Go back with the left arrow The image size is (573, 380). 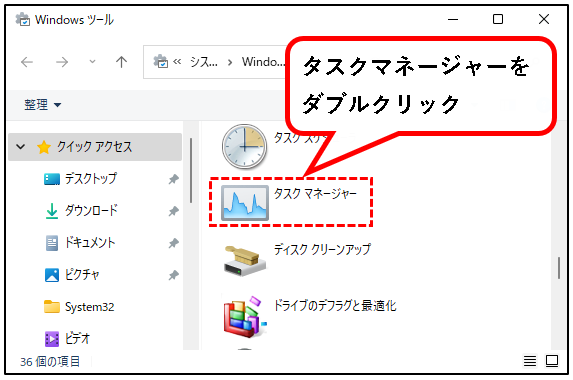[27, 62]
